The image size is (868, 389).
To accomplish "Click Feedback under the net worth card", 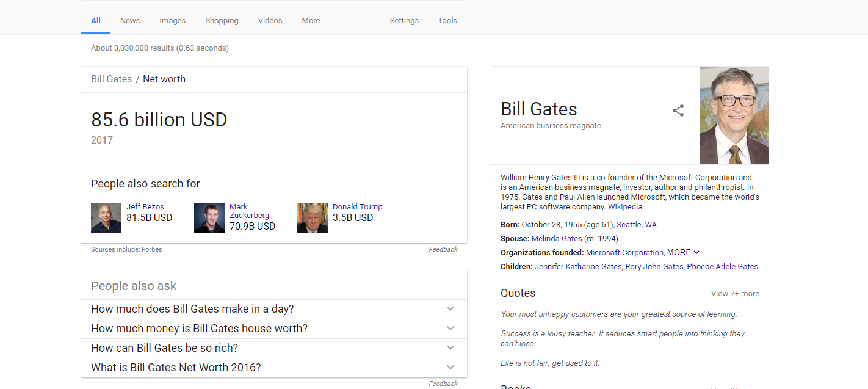I will click(443, 249).
